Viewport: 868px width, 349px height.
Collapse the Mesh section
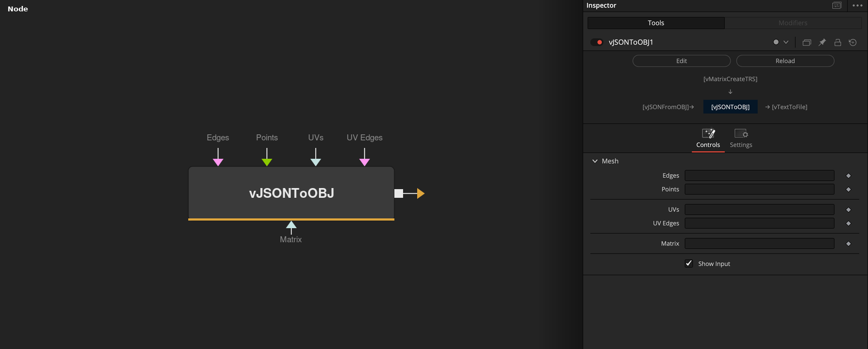(x=595, y=161)
